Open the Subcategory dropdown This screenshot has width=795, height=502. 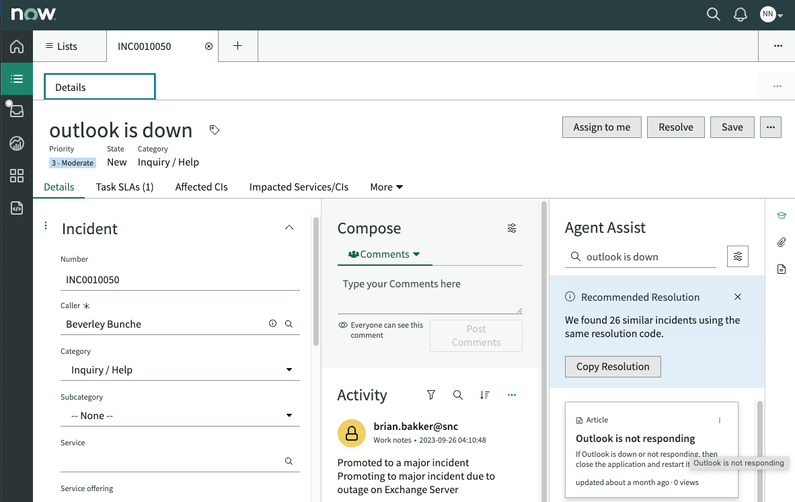pos(180,415)
